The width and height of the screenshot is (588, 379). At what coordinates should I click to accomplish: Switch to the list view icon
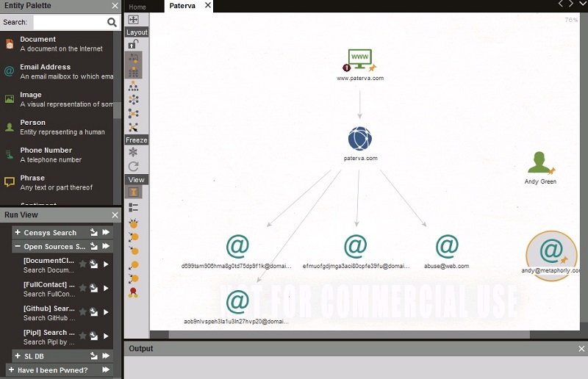134,207
